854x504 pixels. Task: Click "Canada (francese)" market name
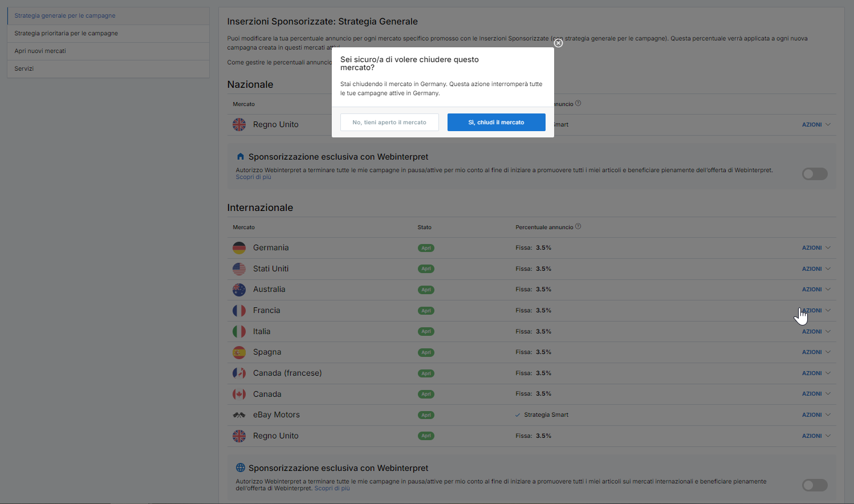click(x=287, y=373)
